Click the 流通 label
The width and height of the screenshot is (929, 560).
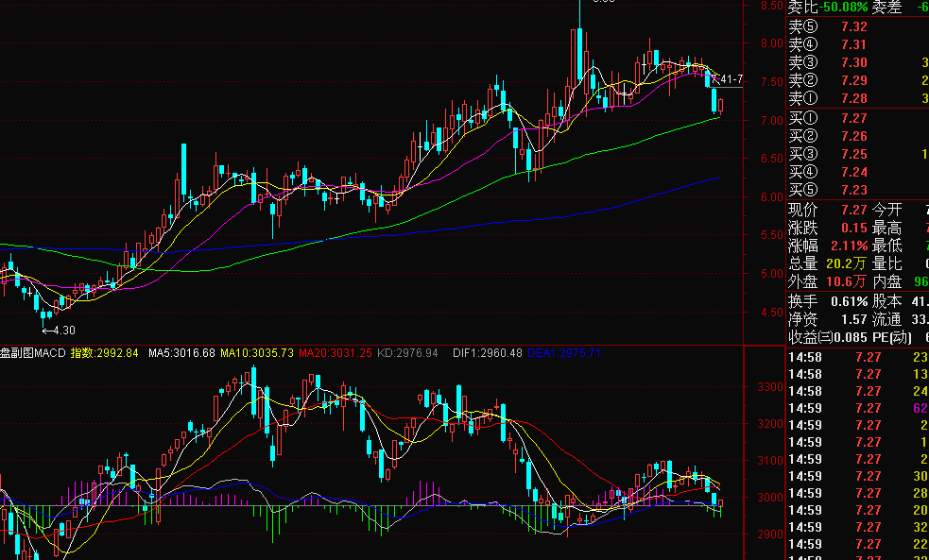click(x=886, y=319)
